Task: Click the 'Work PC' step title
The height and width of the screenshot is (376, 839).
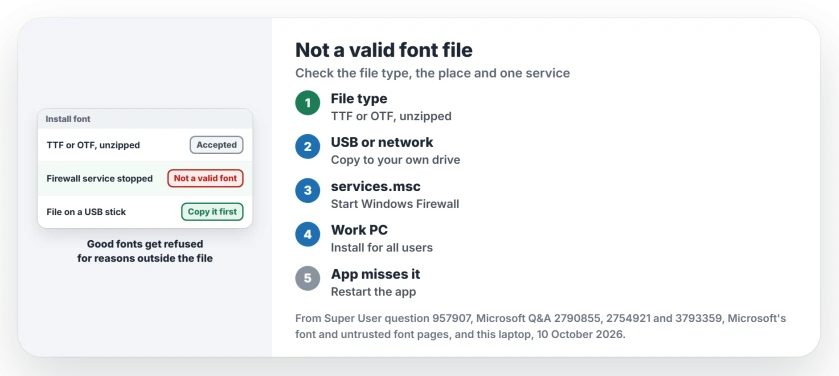Action: (360, 230)
